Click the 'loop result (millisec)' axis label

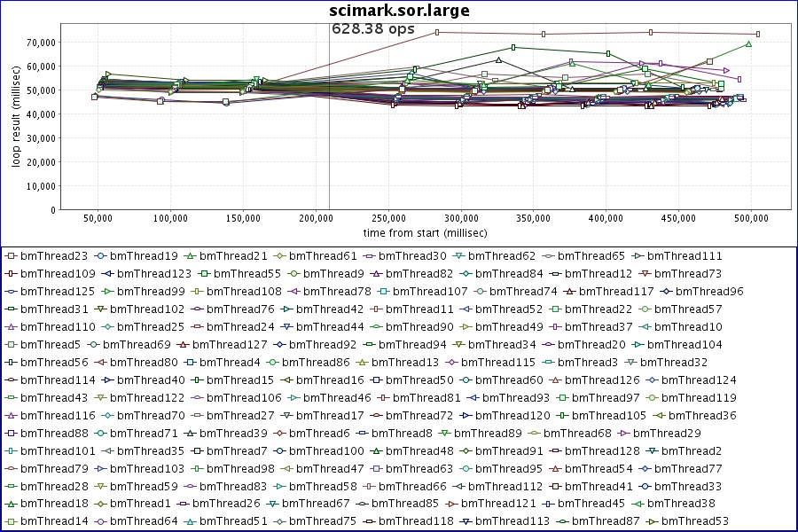pyautogui.click(x=16, y=117)
